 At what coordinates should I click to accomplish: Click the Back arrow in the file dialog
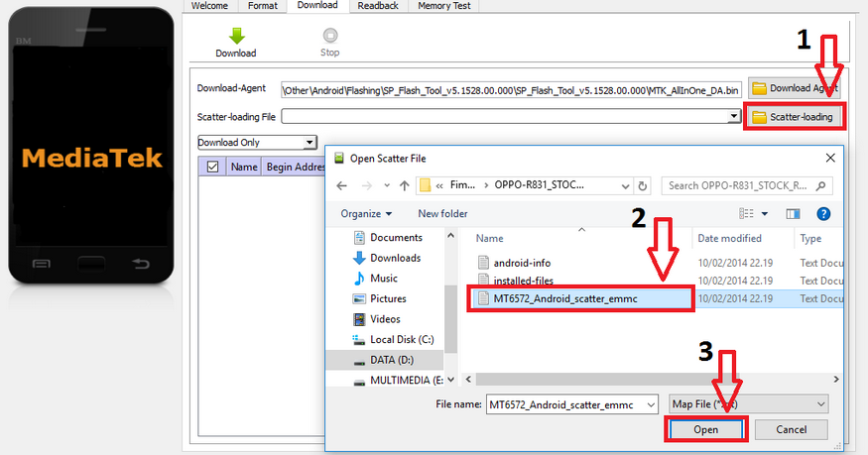coord(341,185)
